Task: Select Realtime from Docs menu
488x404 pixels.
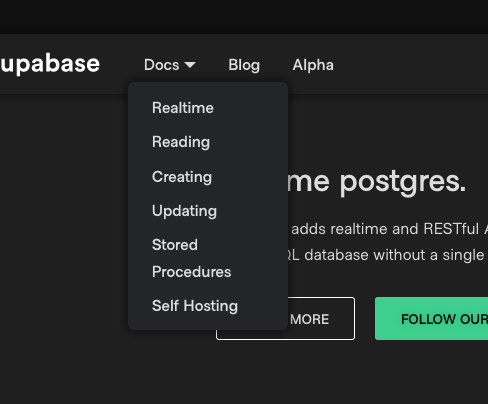Action: pyautogui.click(x=183, y=108)
